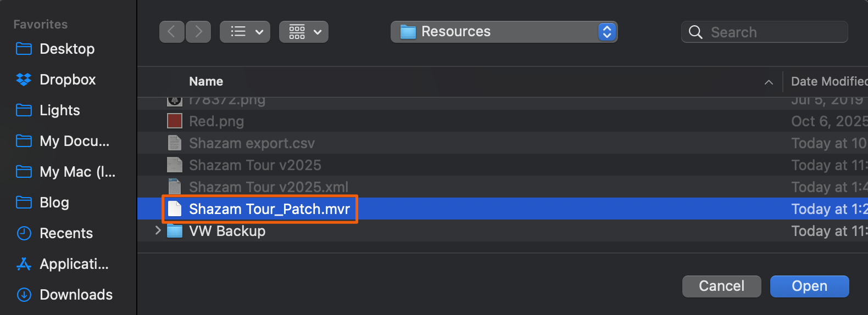Image resolution: width=868 pixels, height=315 pixels.
Task: Go forward with the right chevron button
Action: [x=198, y=32]
